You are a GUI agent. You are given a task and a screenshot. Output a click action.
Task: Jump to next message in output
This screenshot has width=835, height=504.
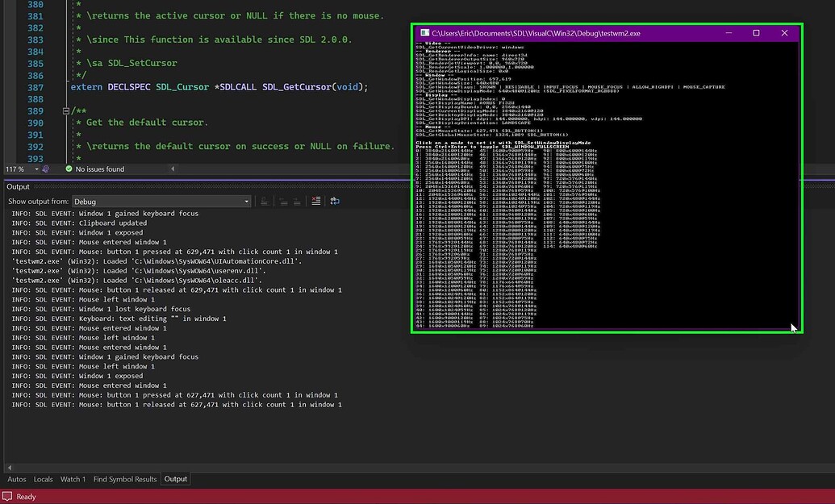point(297,201)
